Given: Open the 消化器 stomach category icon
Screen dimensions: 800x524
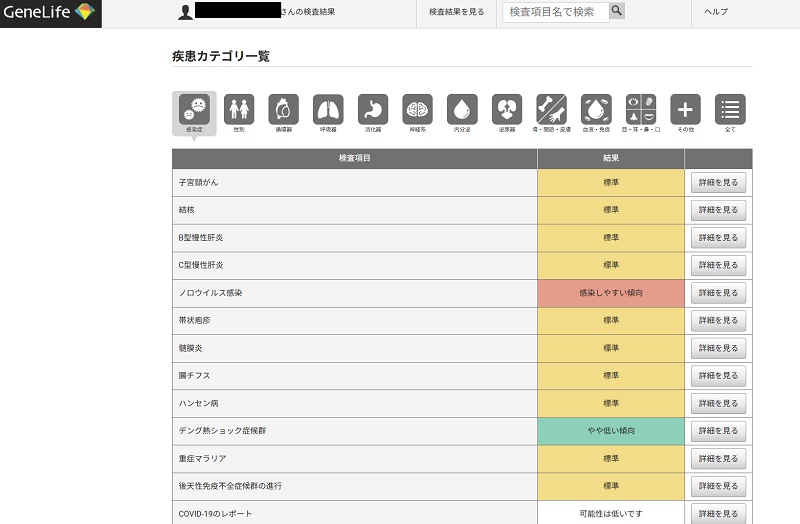Looking at the screenshot, I should coord(372,110).
